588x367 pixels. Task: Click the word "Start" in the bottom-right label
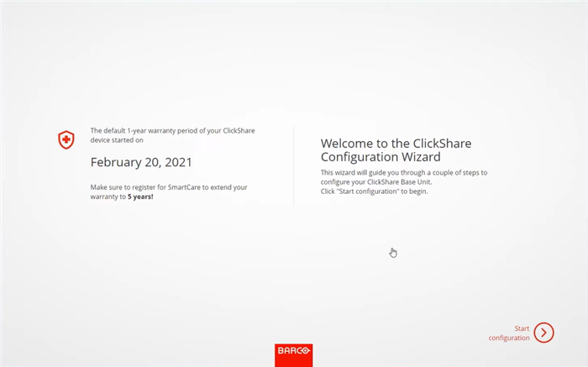[522, 328]
